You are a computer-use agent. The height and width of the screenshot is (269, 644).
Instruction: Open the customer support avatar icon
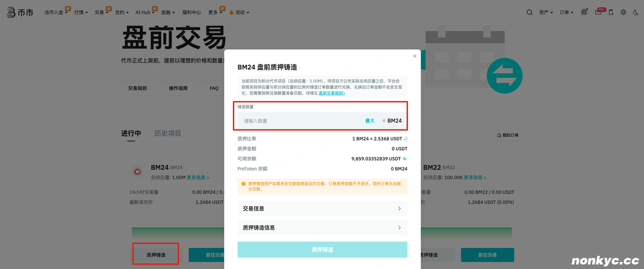(584, 12)
